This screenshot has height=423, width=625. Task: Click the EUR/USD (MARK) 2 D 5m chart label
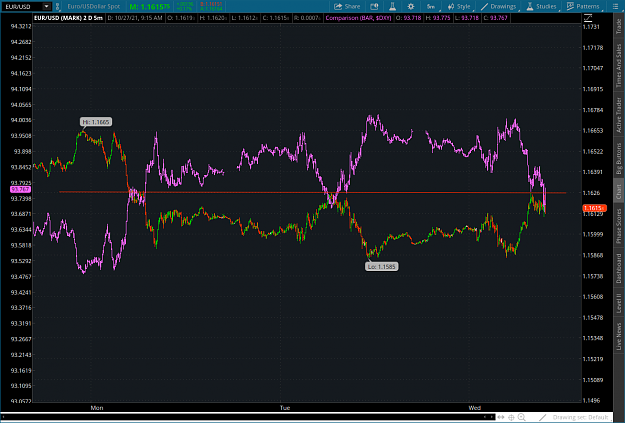tap(68, 18)
